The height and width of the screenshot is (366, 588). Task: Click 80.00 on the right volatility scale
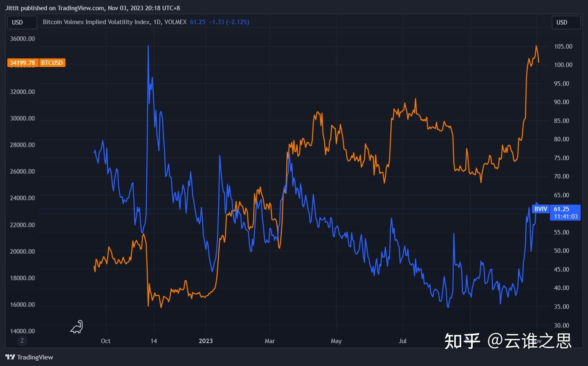click(x=561, y=139)
